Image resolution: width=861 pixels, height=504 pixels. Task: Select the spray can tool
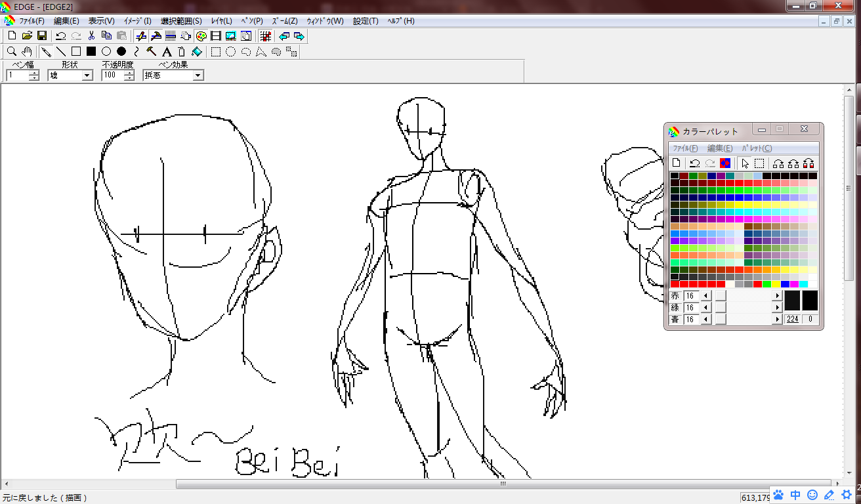coord(182,51)
